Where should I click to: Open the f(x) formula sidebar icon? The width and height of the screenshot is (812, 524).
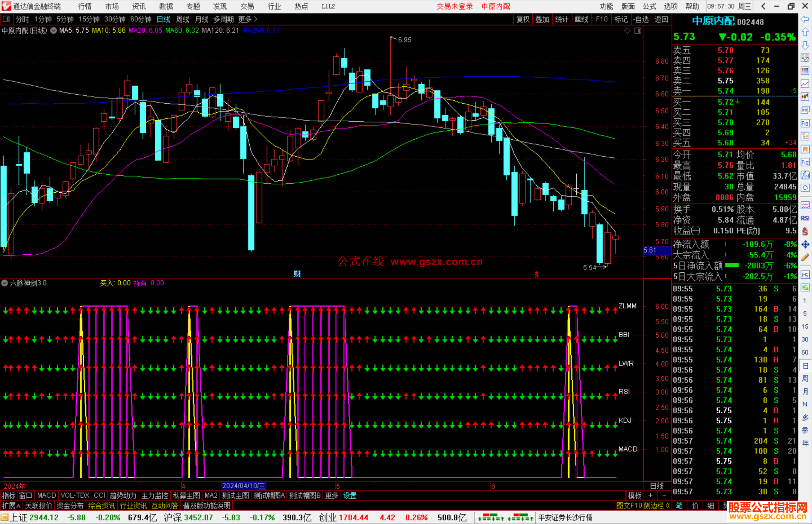tap(805, 175)
